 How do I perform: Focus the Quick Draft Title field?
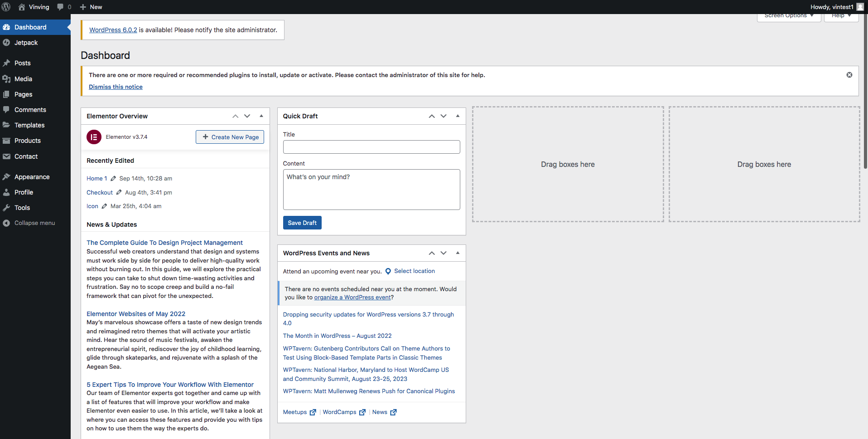pos(371,147)
